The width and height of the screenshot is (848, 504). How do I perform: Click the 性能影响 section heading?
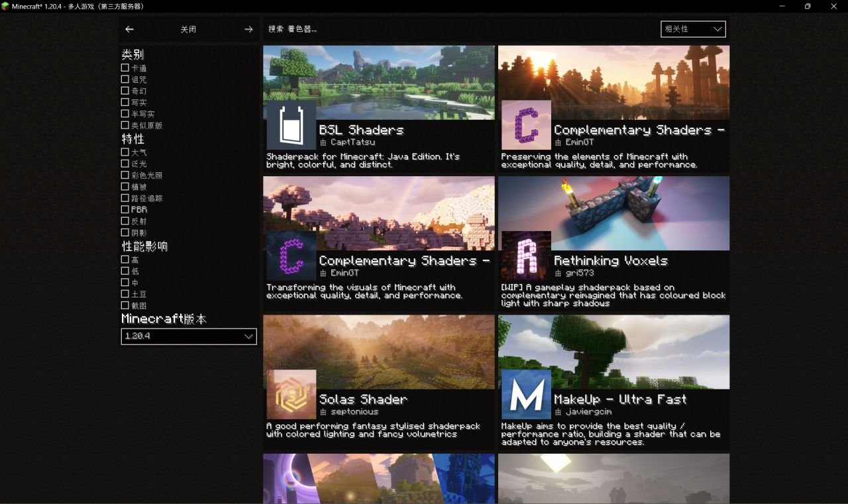[x=144, y=246]
